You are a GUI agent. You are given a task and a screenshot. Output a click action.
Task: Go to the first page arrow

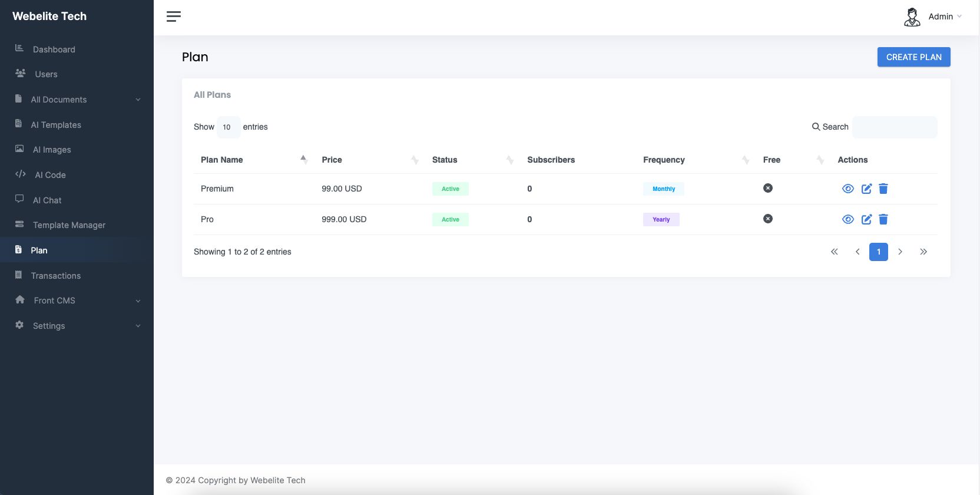[x=835, y=252]
